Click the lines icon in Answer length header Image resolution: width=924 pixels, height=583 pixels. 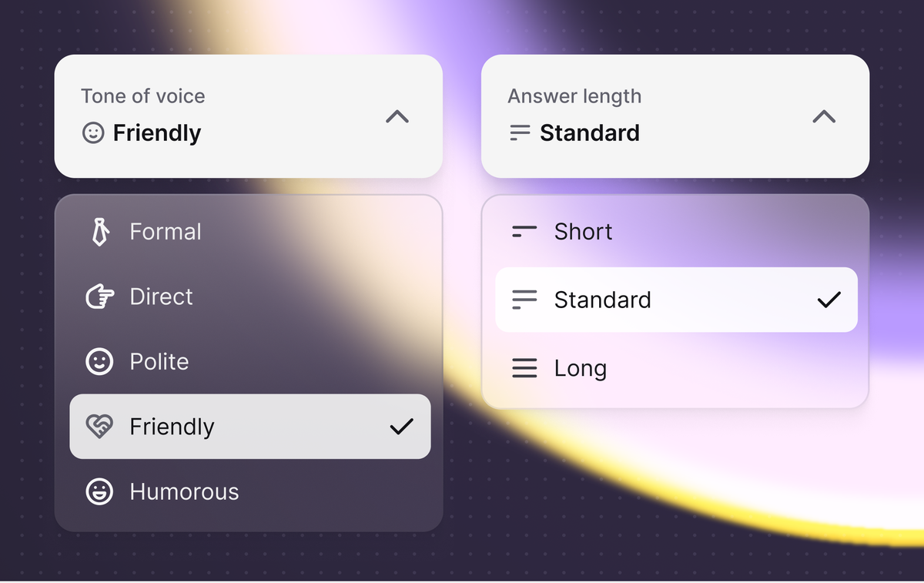tap(518, 132)
